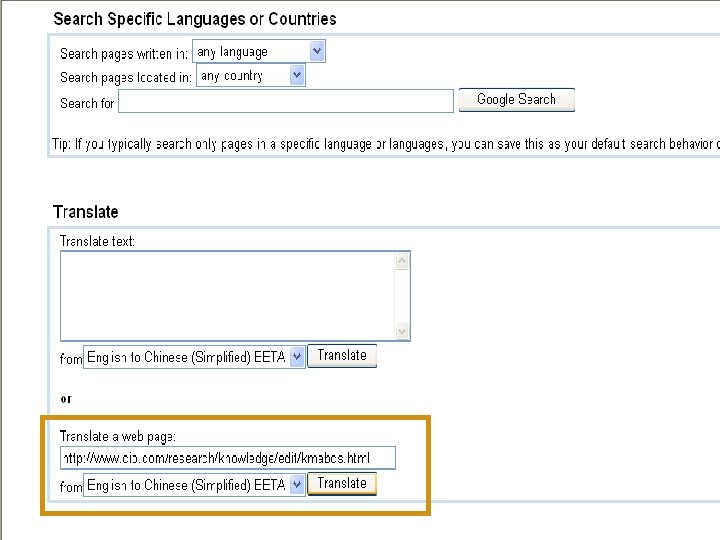Click the 'Translate a web page:' label

(x=118, y=436)
